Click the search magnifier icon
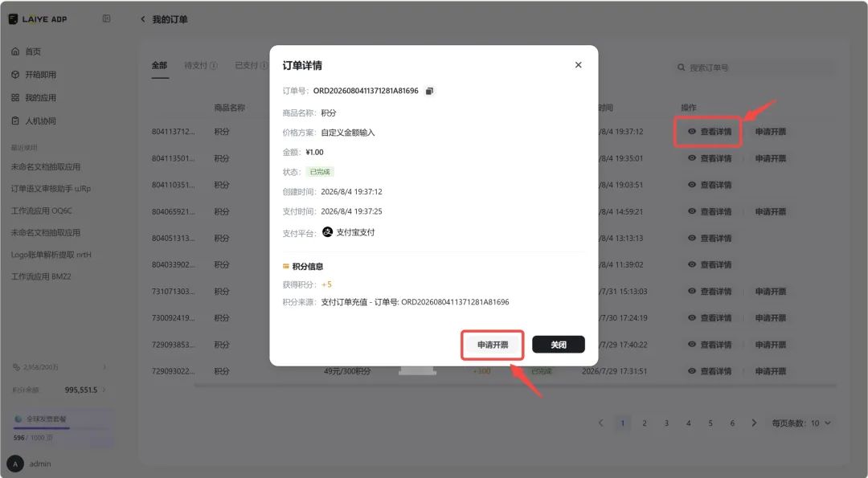 [681, 67]
